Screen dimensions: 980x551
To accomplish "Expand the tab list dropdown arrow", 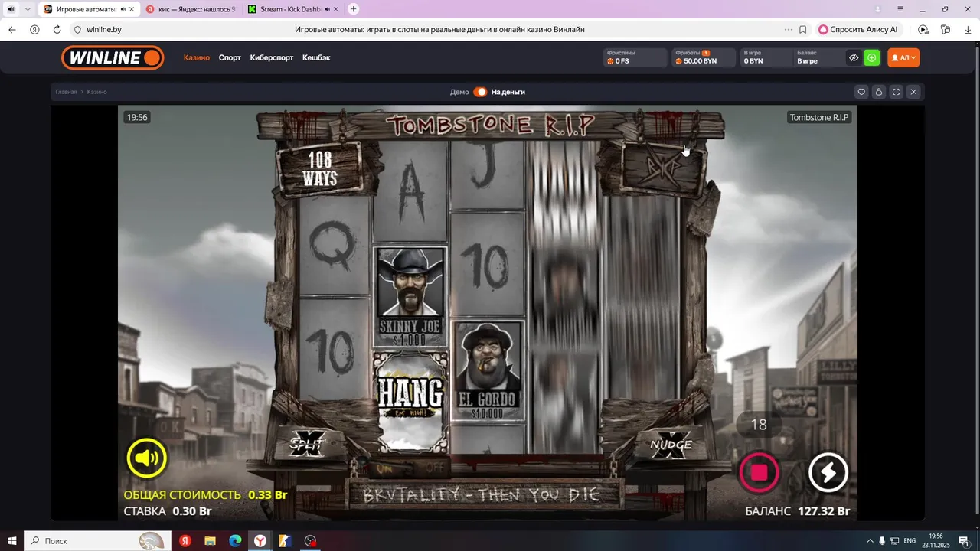I will (28, 9).
